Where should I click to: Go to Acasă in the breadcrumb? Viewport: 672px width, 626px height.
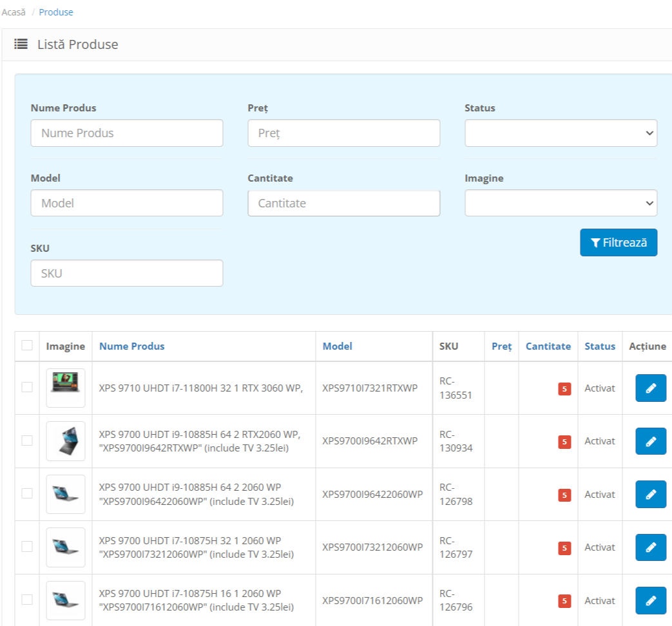pos(14,12)
